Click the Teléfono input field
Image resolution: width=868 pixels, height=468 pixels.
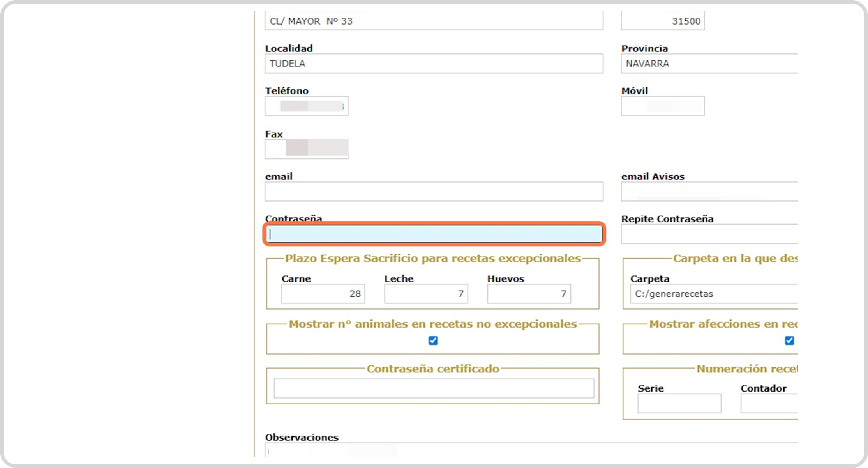pos(307,106)
